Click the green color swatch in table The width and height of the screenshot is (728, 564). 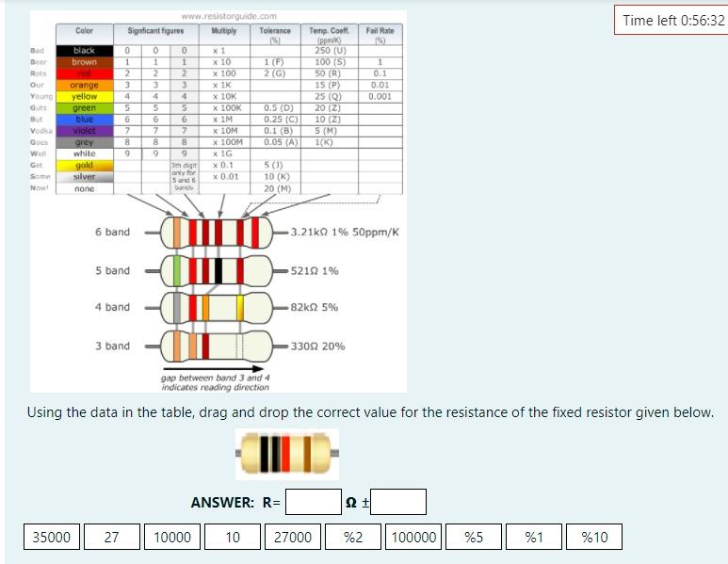pos(85,107)
